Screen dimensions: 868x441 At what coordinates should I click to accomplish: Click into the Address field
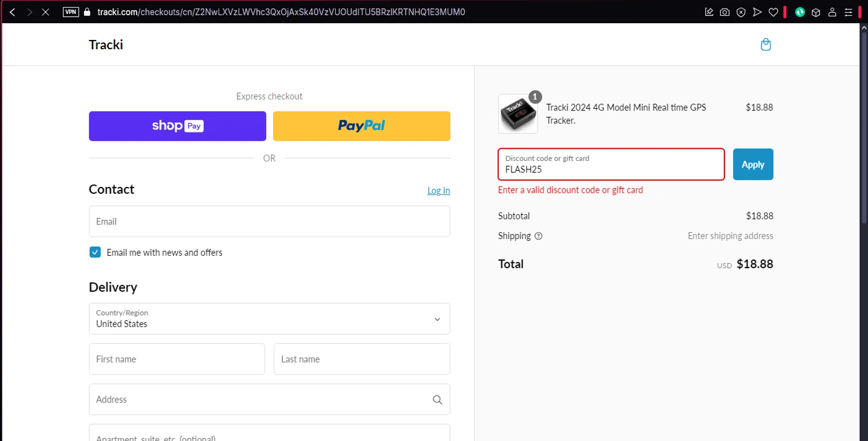tap(270, 399)
